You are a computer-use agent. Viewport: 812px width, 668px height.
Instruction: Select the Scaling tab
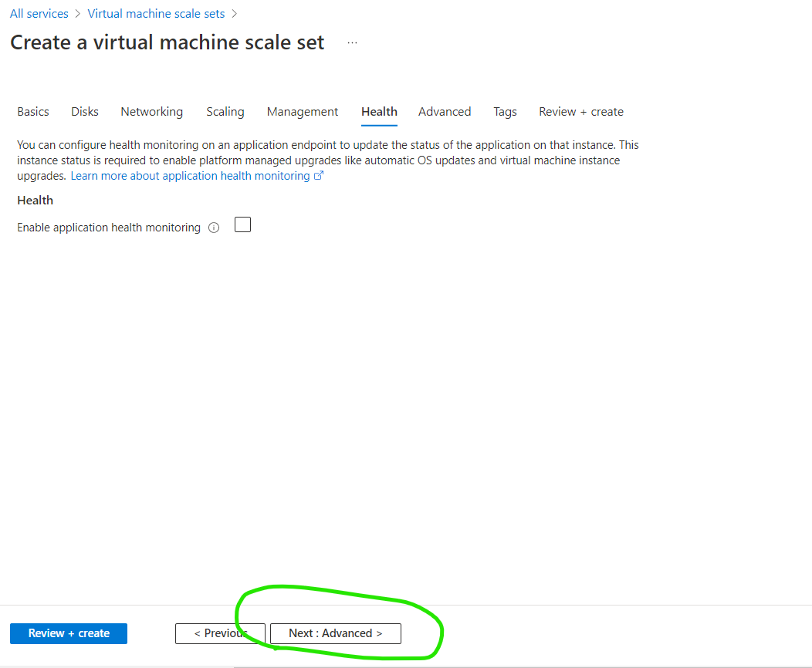pyautogui.click(x=225, y=112)
